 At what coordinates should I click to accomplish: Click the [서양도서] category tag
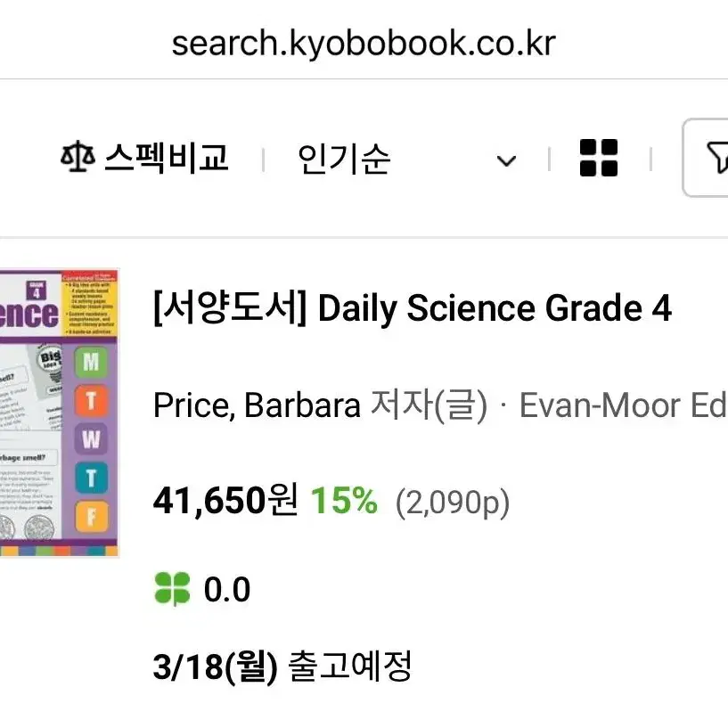point(230,308)
